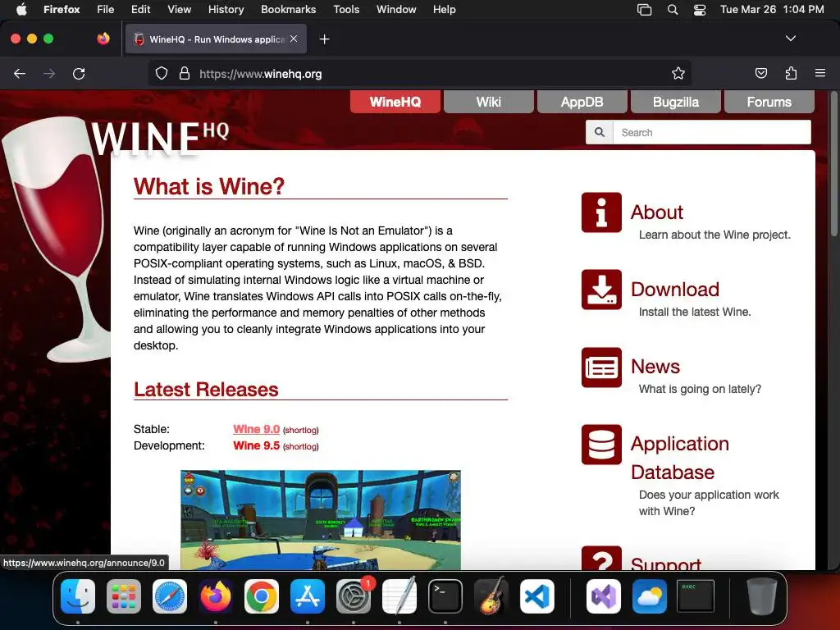Image resolution: width=840 pixels, height=630 pixels.
Task: Switch to the Wiki site tab
Action: coord(489,102)
